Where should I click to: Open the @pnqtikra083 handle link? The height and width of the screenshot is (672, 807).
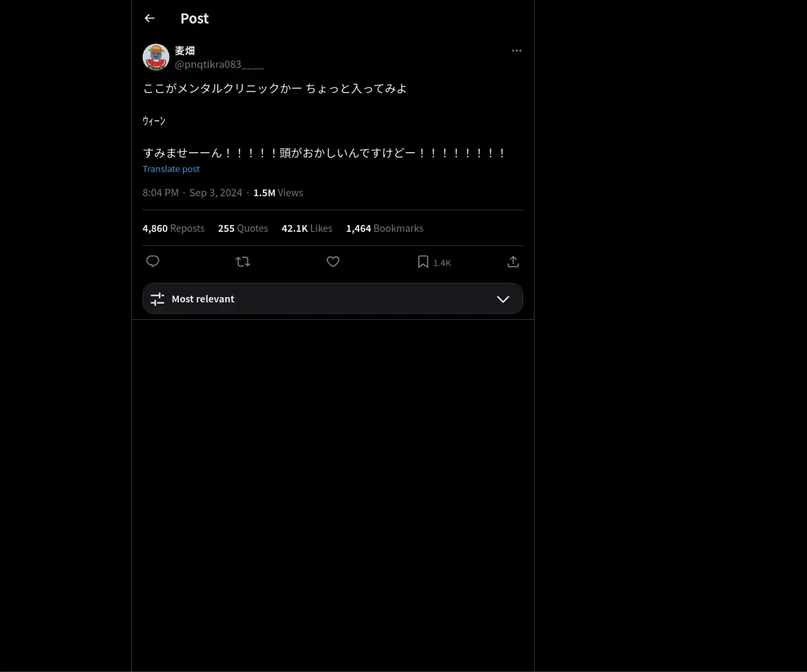click(219, 65)
